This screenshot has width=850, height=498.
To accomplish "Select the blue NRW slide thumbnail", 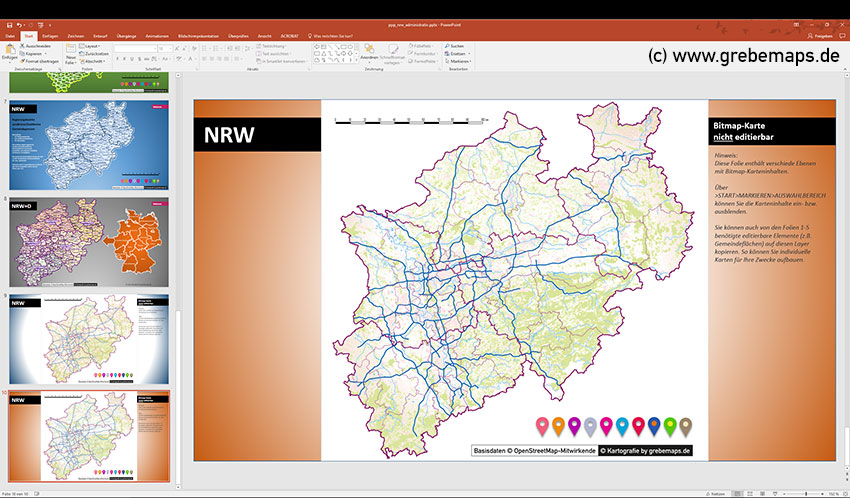I will coord(89,146).
